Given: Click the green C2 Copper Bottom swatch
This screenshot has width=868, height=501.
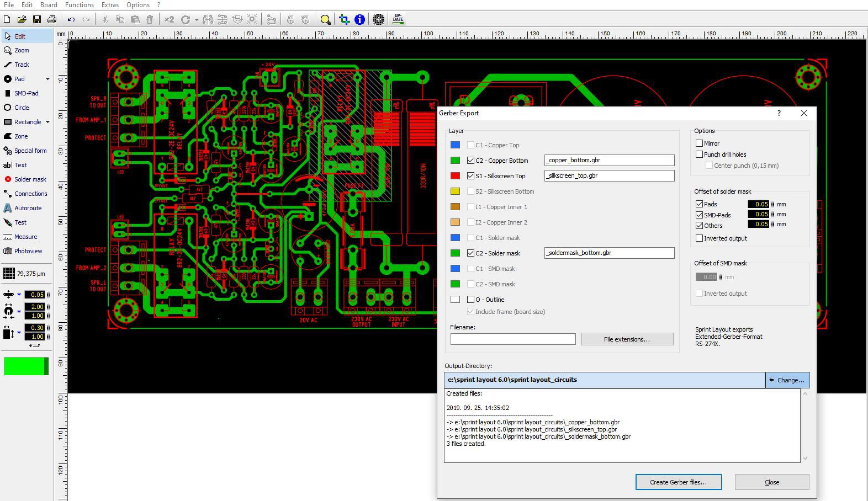Looking at the screenshot, I should [455, 161].
